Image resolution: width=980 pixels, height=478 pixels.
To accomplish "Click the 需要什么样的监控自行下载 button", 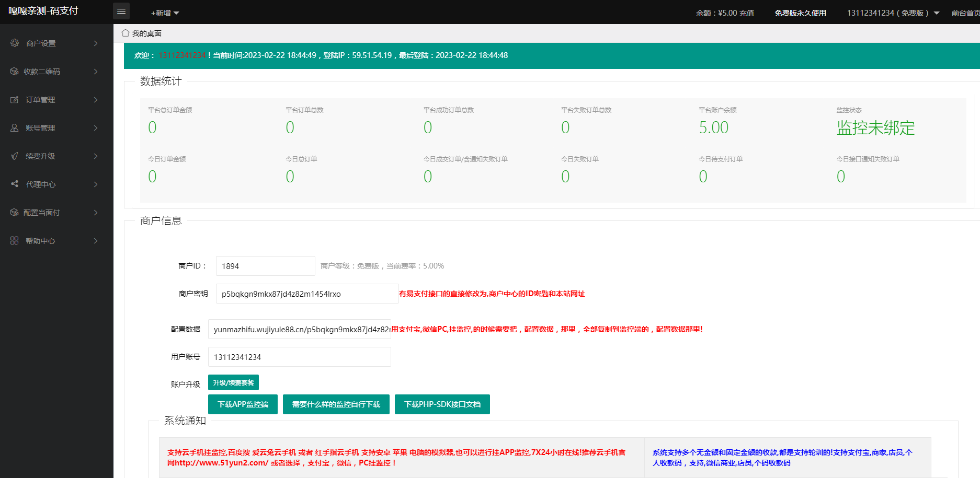I will pos(336,404).
